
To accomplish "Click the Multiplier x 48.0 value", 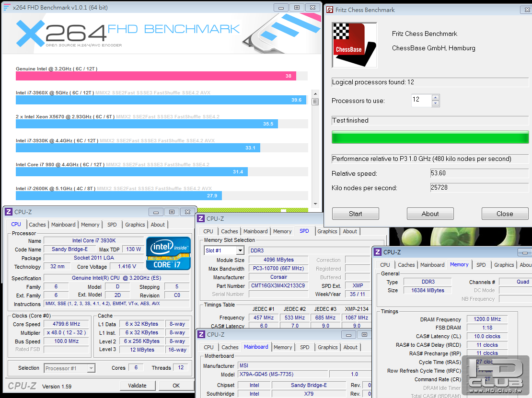I will pos(67,332).
